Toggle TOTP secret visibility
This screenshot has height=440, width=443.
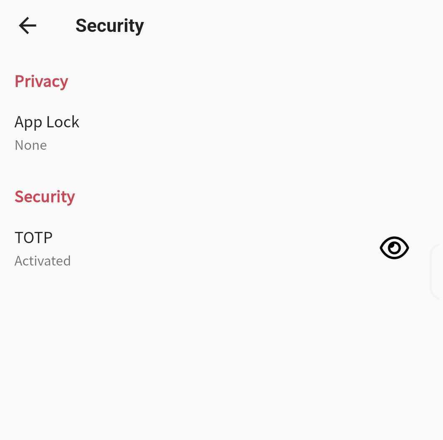pos(394,248)
